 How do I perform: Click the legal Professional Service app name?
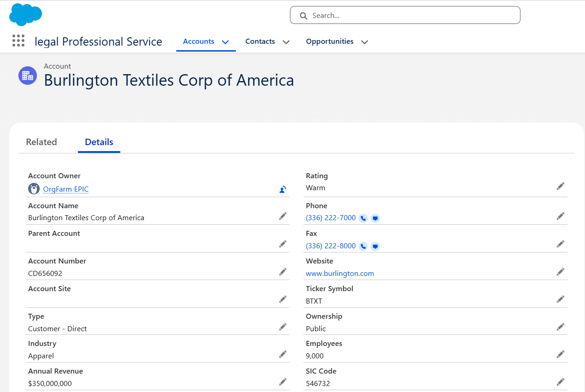(x=98, y=41)
